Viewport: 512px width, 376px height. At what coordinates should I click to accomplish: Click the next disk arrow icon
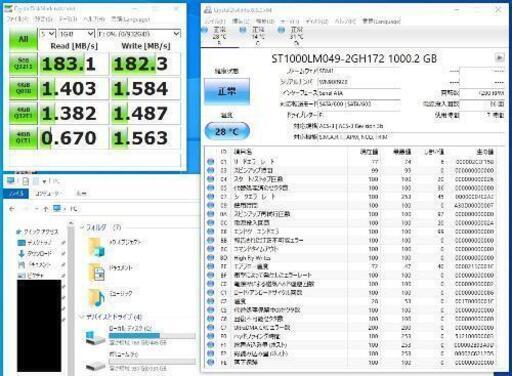499,58
